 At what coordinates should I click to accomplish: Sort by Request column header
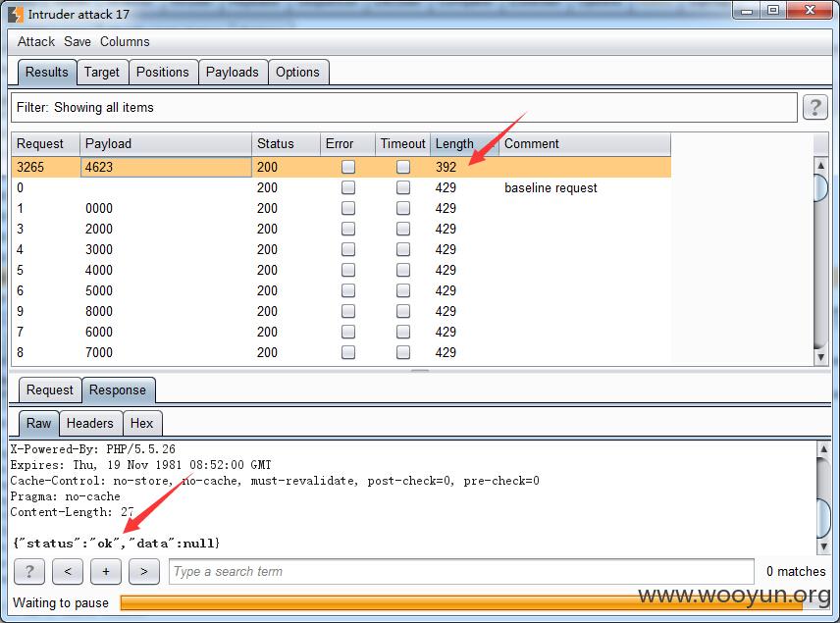[46, 144]
